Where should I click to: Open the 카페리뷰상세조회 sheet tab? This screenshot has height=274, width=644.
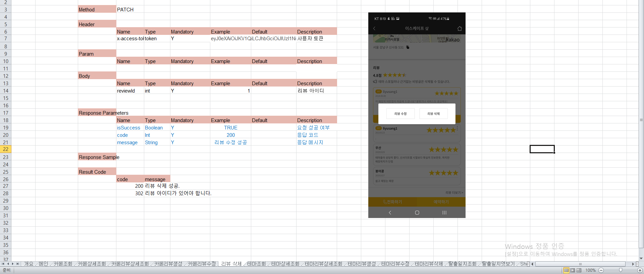(x=130, y=264)
